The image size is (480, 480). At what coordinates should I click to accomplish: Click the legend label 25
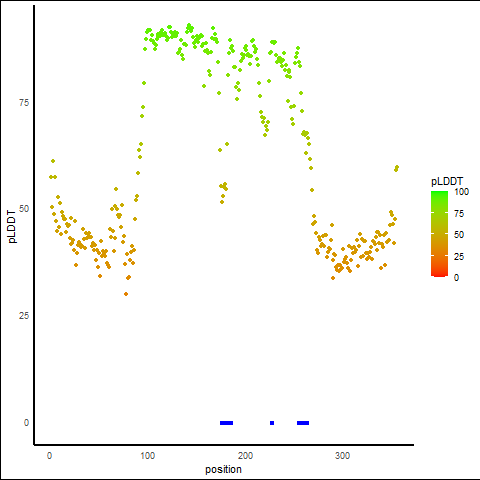tap(459, 257)
